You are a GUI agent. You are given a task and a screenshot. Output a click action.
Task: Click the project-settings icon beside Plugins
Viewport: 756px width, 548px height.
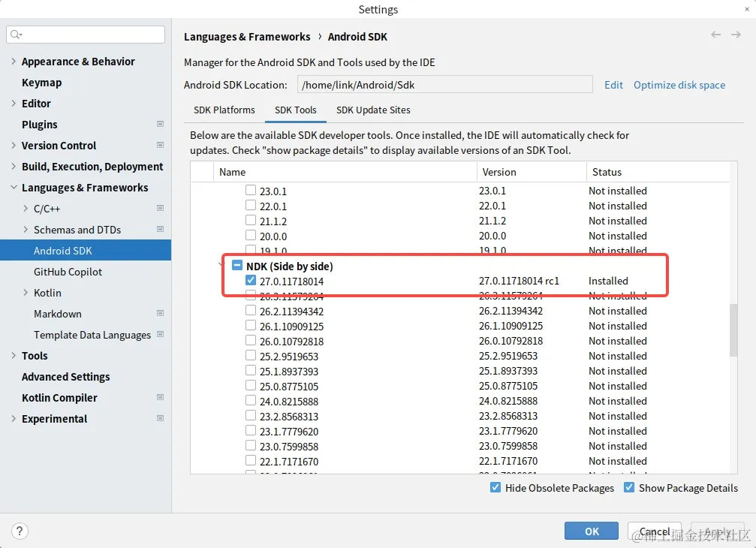tap(160, 125)
